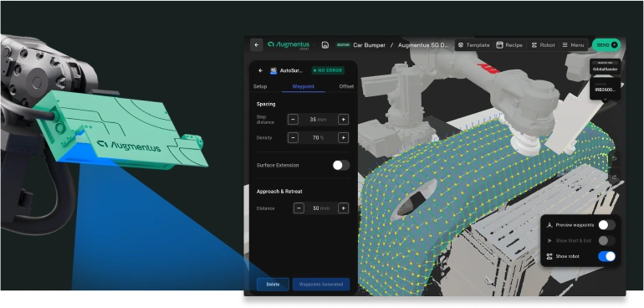The width and height of the screenshot is (644, 308).
Task: Click the green SEND button
Action: click(x=606, y=45)
